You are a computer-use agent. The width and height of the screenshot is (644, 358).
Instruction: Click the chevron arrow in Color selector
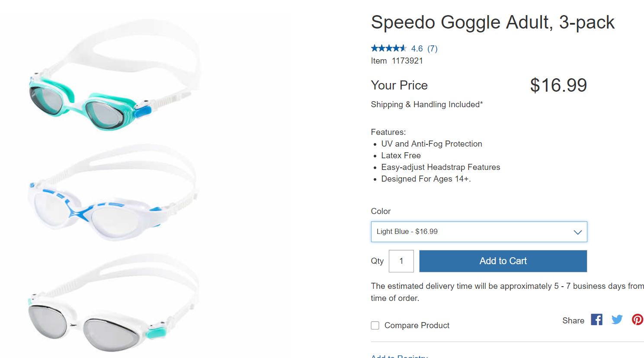pos(577,232)
